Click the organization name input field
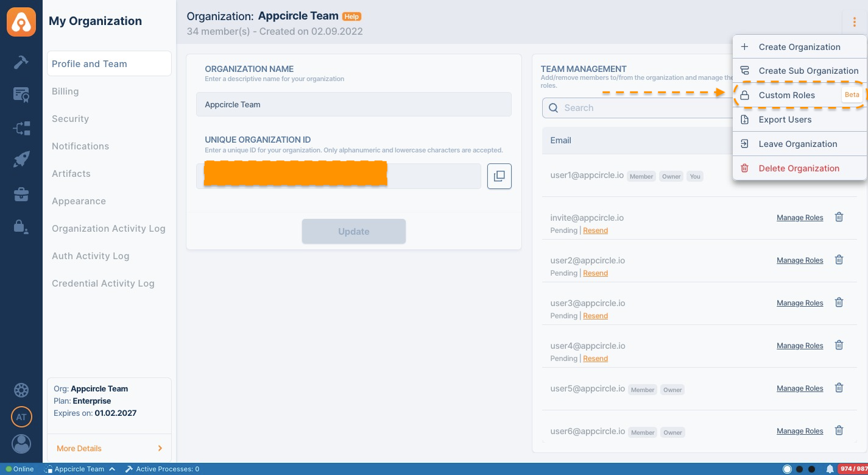868x475 pixels. coord(354,104)
